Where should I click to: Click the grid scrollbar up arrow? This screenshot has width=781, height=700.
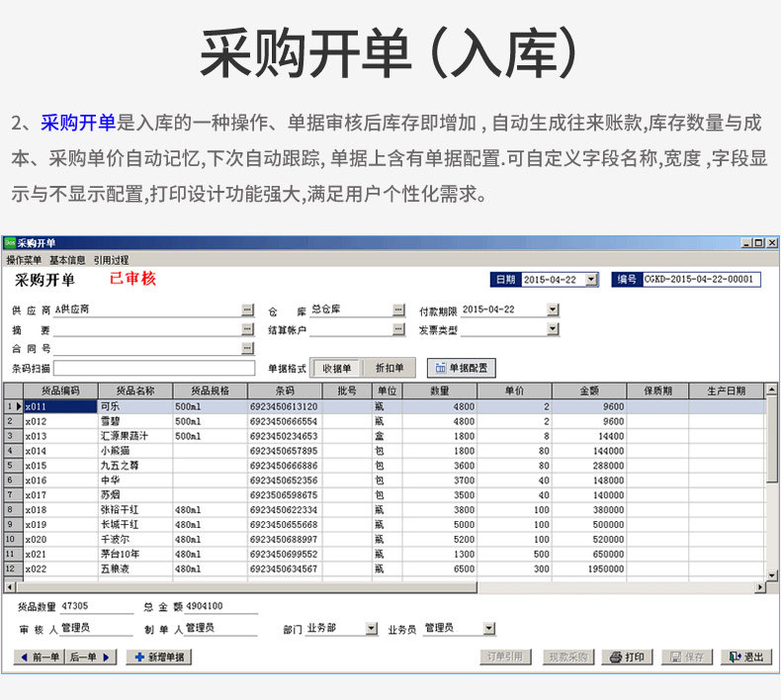771,390
